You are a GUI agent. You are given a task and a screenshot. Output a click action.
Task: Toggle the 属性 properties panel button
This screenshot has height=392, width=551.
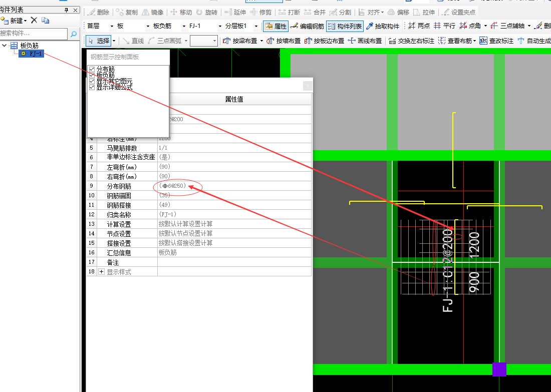(276, 26)
